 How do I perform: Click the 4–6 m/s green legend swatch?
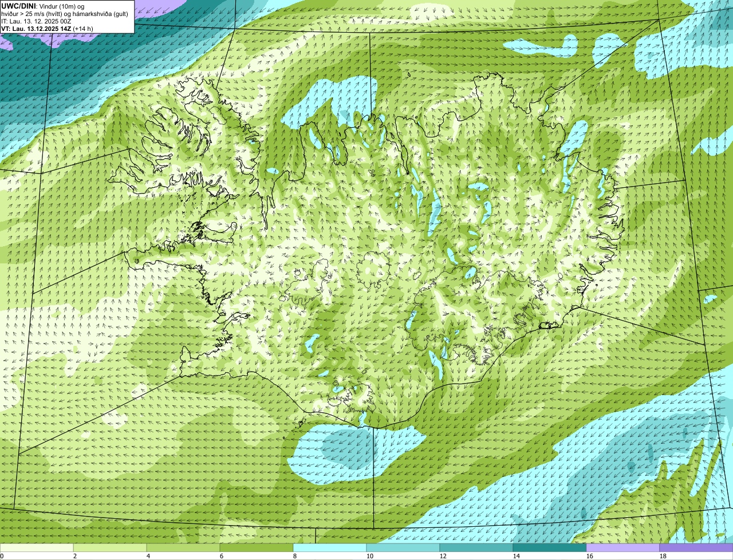click(183, 547)
